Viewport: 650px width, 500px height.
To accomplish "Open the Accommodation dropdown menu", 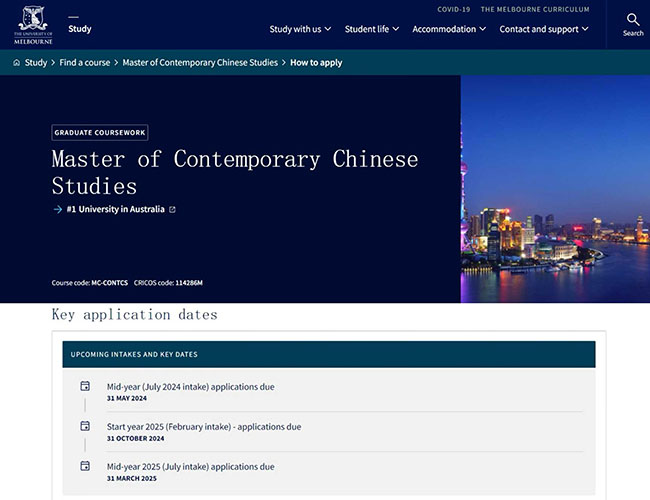I will tap(449, 29).
